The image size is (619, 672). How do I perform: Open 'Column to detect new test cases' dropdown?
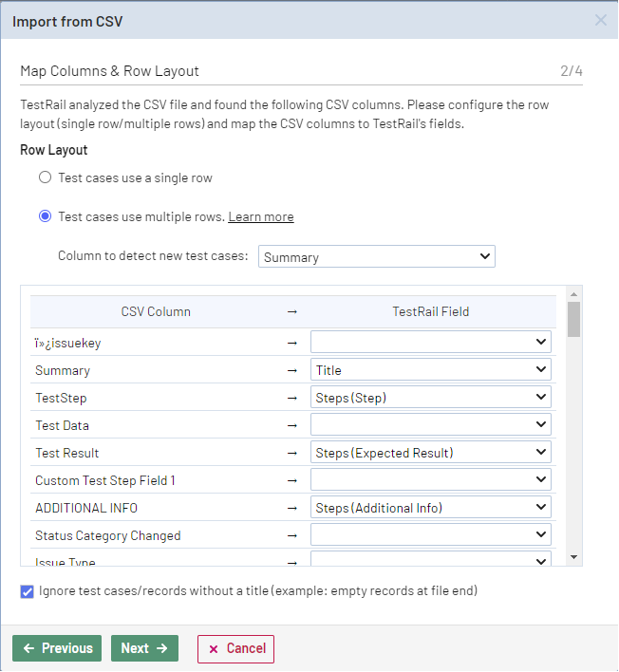[376, 256]
